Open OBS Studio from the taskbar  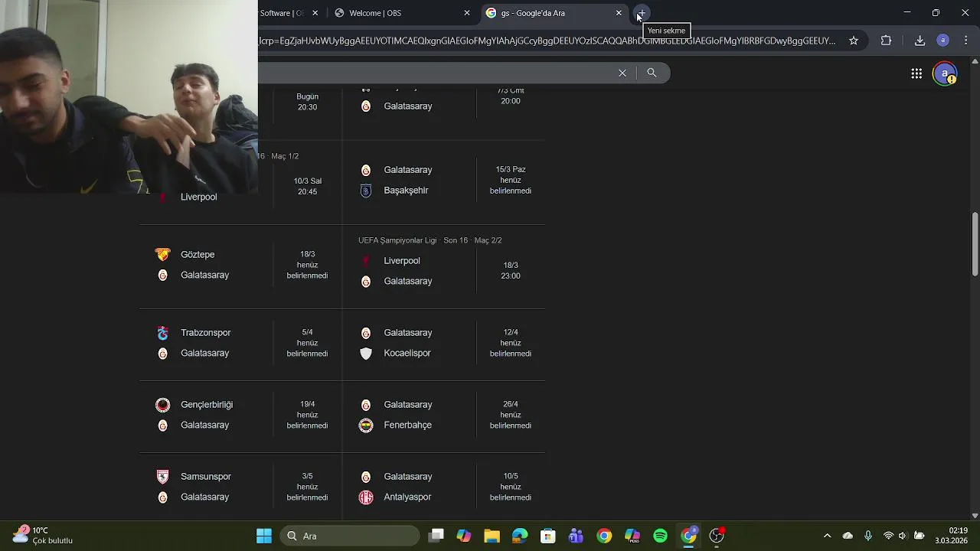point(717,536)
